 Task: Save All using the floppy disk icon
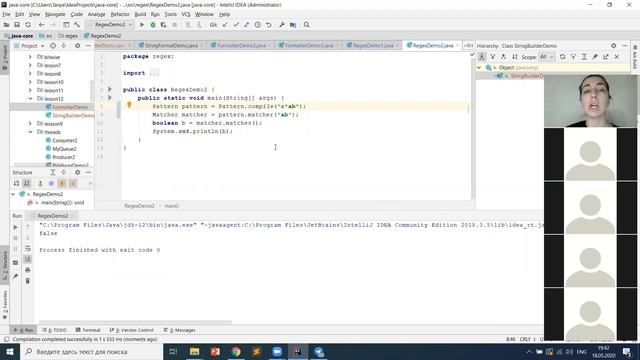(17, 25)
